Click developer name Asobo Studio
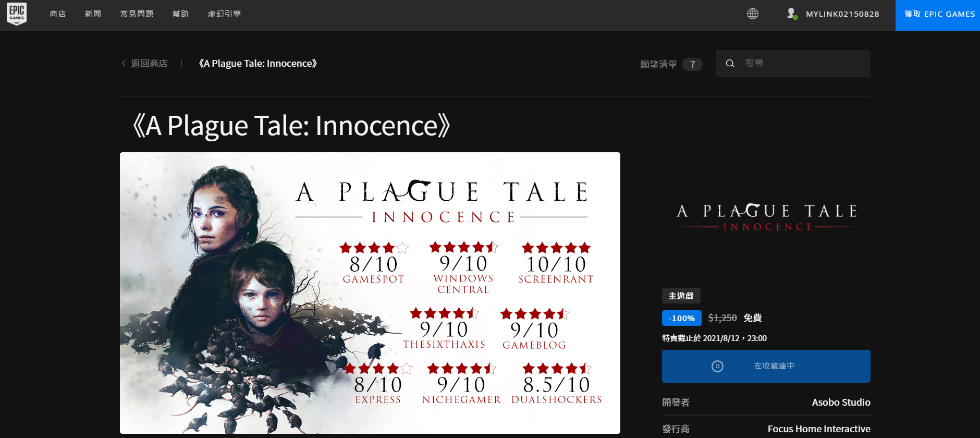Viewport: 980px width, 438px height. point(841,403)
